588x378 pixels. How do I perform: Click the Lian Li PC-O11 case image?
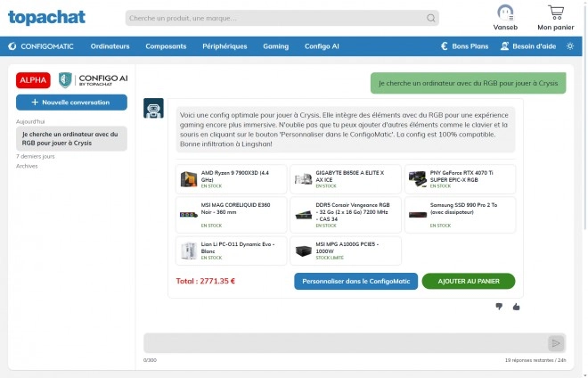coord(189,251)
